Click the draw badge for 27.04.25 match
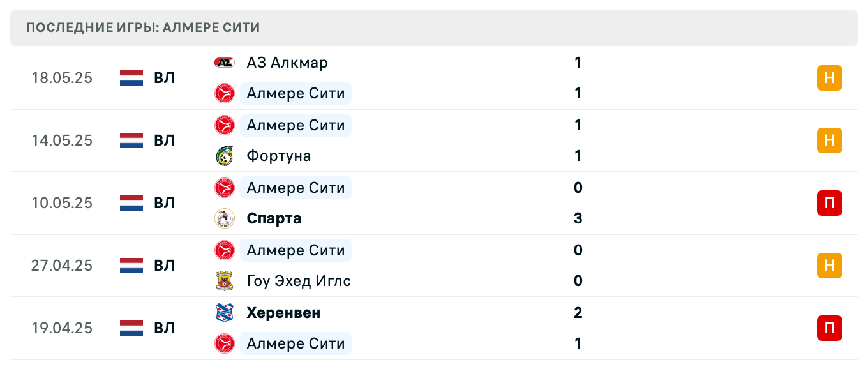The width and height of the screenshot is (868, 369). [829, 266]
